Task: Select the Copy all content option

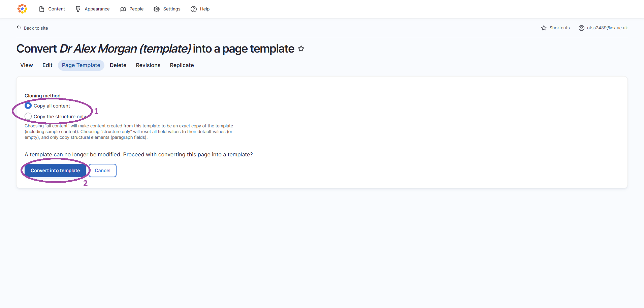Action: [x=28, y=105]
